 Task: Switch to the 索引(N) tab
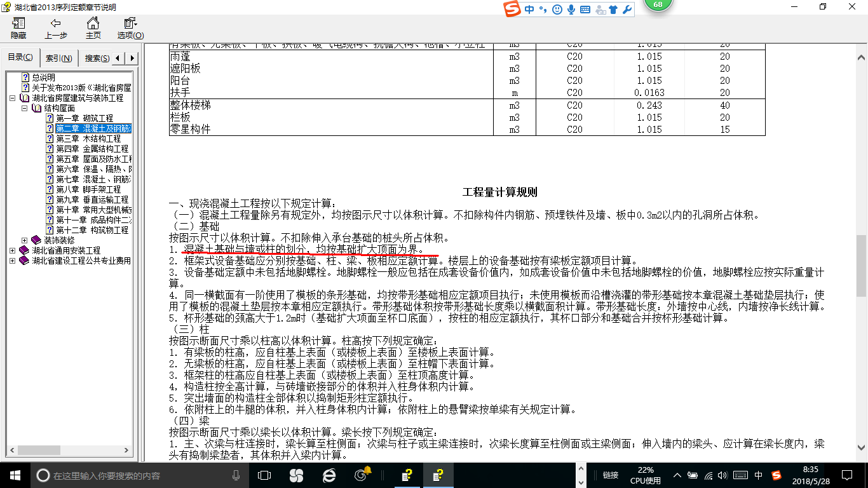[x=59, y=58]
